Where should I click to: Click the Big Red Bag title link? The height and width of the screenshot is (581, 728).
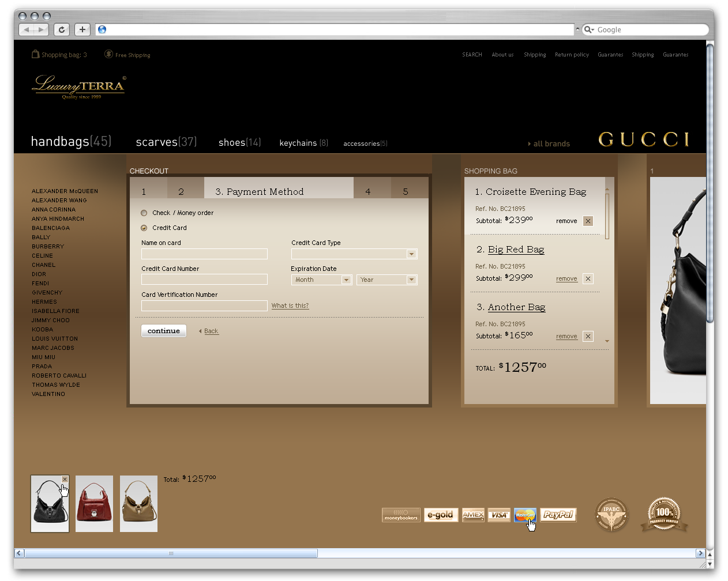click(x=516, y=249)
